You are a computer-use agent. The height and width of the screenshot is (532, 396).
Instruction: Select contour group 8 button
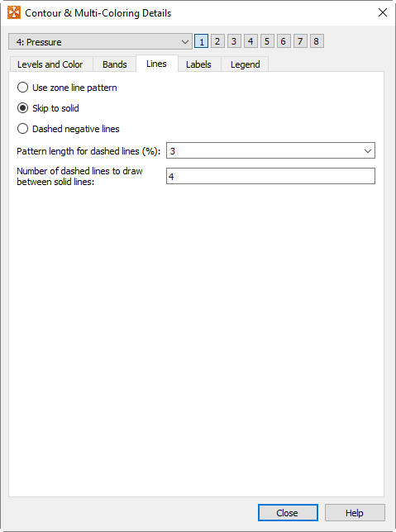(x=317, y=41)
